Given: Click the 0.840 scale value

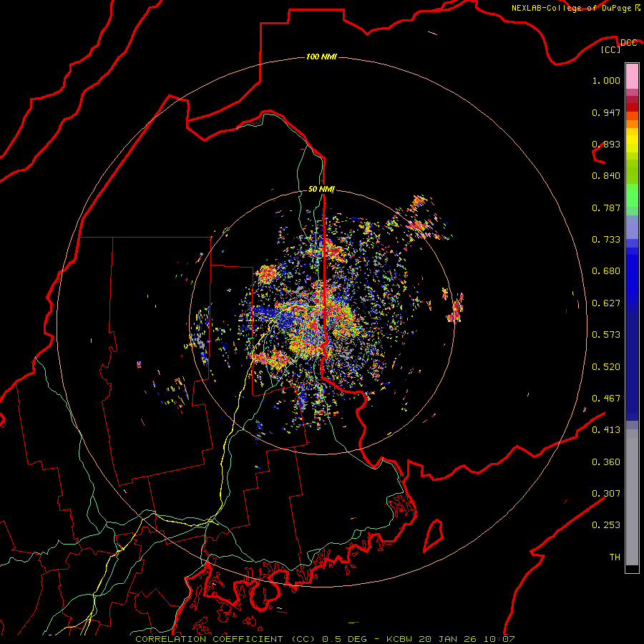Looking at the screenshot, I should coord(606,176).
